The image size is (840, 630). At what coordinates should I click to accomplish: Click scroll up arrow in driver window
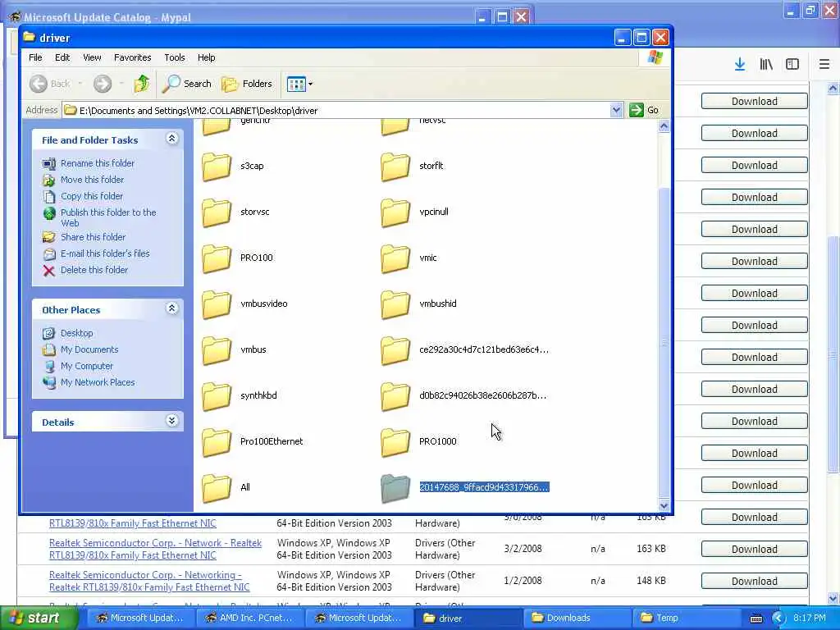[x=664, y=126]
